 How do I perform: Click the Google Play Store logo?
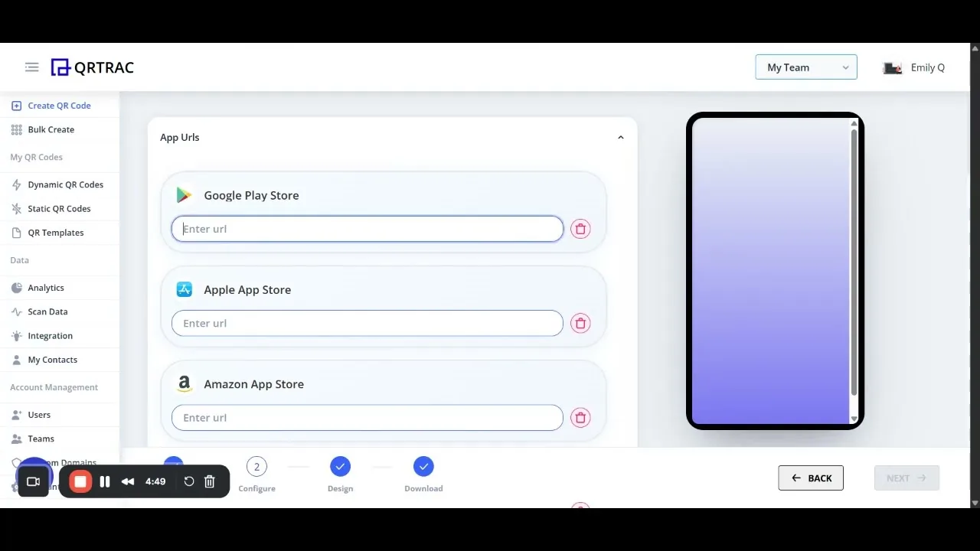pos(184,195)
